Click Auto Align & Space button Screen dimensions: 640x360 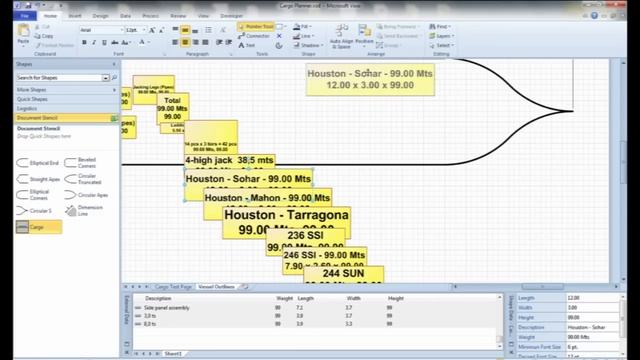[x=341, y=37]
